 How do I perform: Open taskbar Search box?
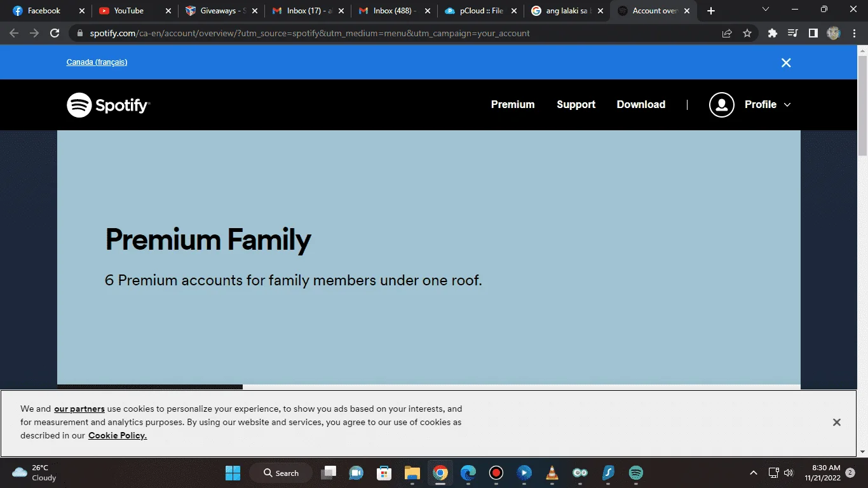(x=281, y=473)
